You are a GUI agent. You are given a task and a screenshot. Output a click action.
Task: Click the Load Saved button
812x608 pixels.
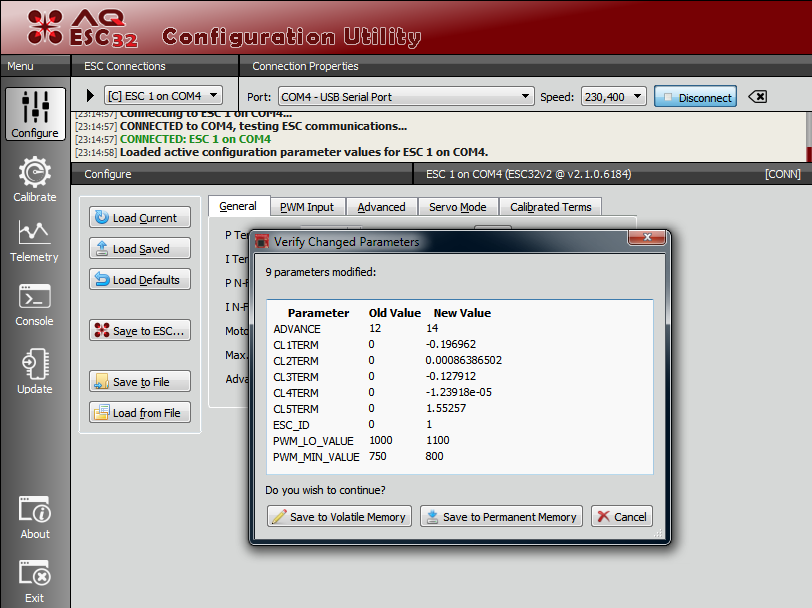click(140, 249)
